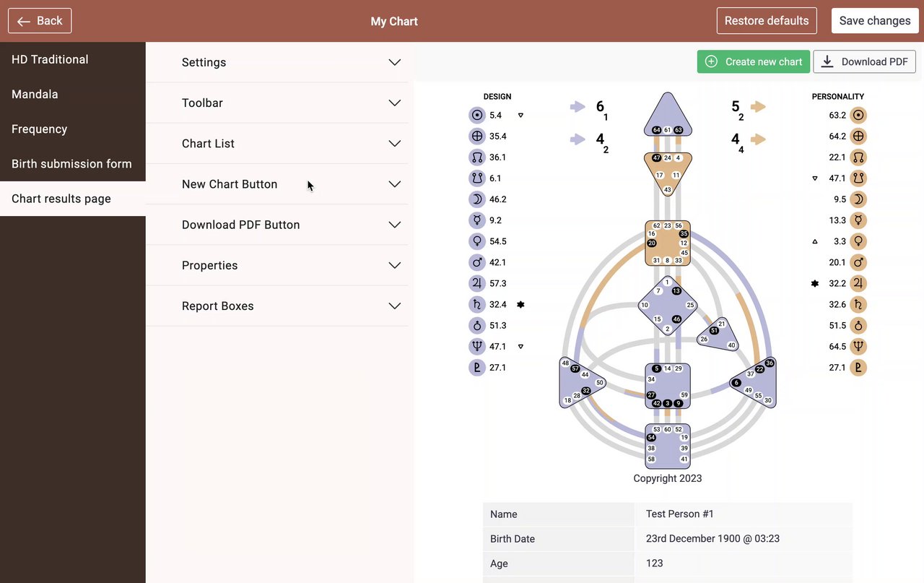The height and width of the screenshot is (583, 924).
Task: Select the Birth submission form tab
Action: [x=72, y=164]
